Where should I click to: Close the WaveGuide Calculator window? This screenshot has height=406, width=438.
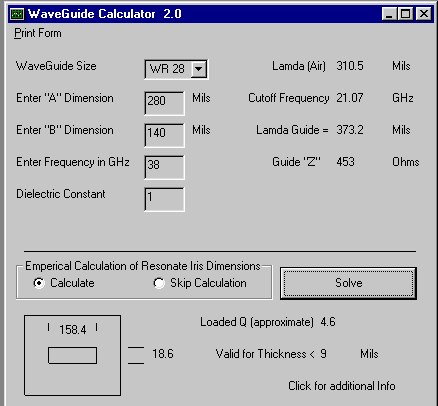click(424, 14)
